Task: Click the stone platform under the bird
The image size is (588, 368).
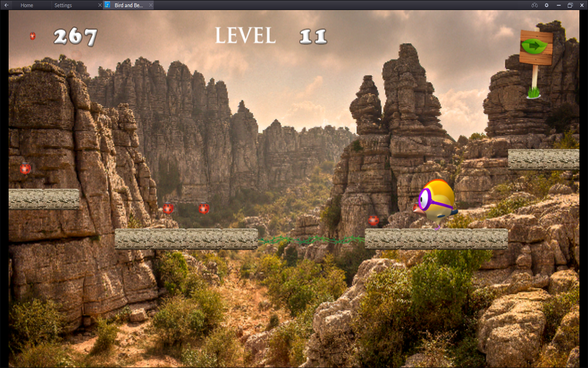Action: (x=436, y=239)
